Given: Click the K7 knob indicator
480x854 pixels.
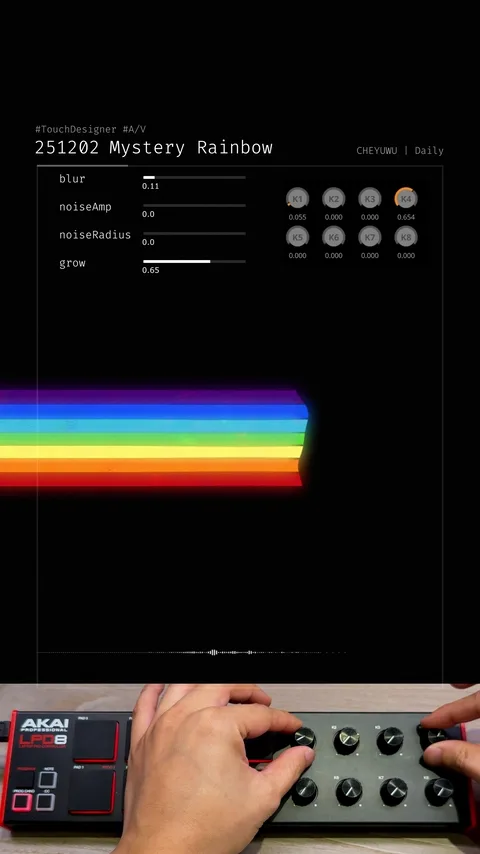Looking at the screenshot, I should tap(370, 237).
